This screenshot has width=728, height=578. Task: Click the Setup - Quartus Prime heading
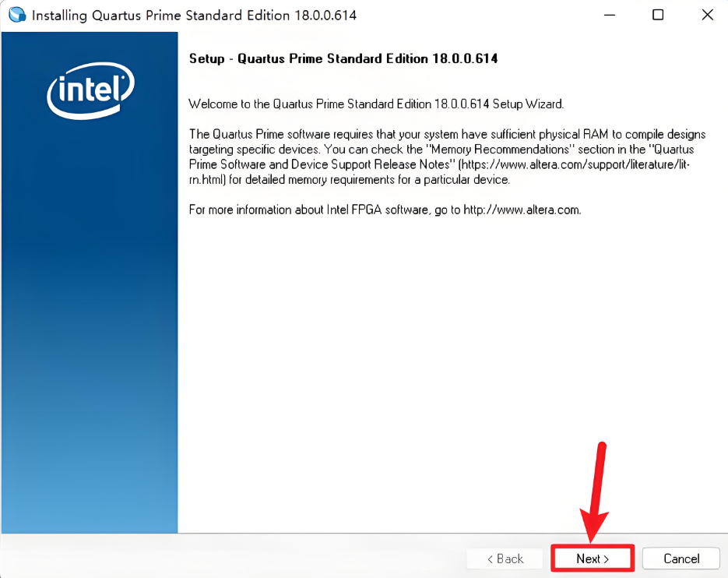[343, 58]
